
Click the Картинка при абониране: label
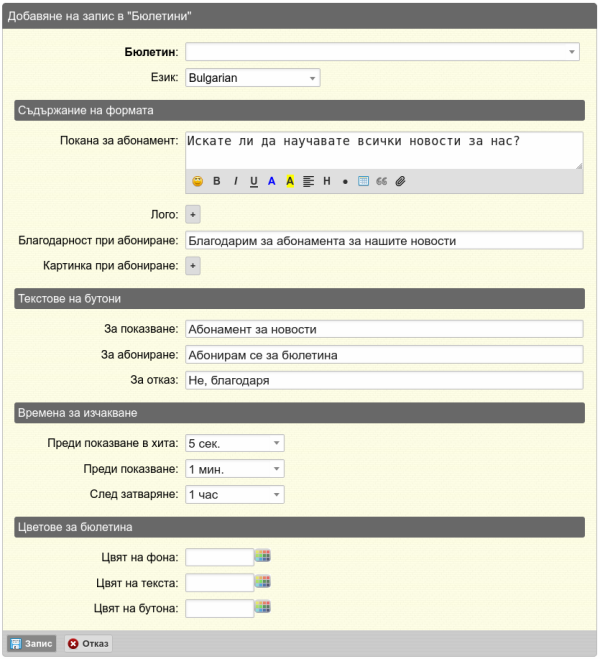click(x=111, y=266)
